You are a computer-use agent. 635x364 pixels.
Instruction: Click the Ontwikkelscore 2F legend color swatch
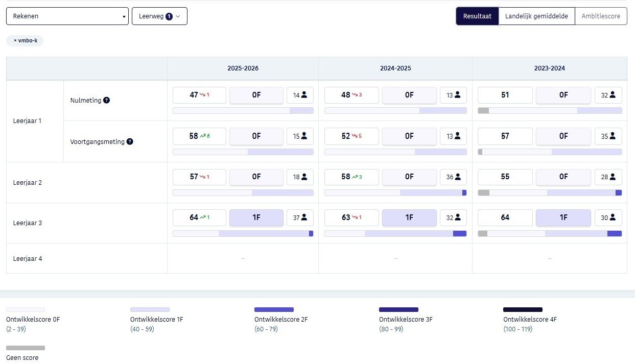pyautogui.click(x=274, y=309)
